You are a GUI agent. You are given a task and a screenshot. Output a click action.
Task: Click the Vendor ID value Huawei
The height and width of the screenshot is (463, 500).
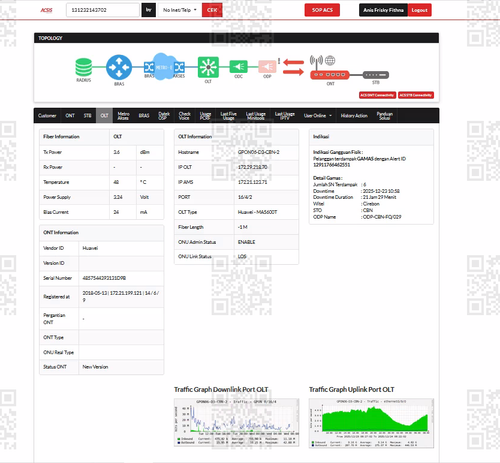tap(90, 248)
